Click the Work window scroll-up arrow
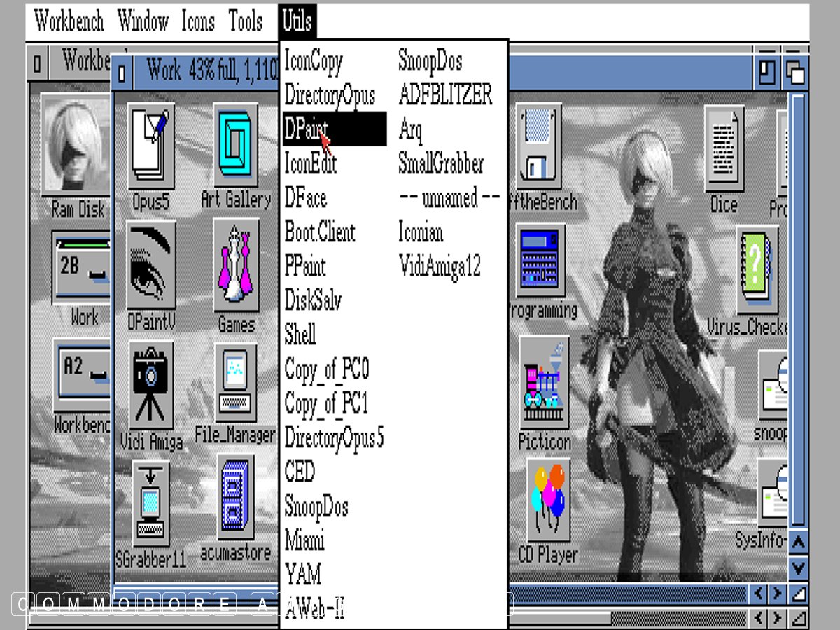This screenshot has width=840, height=630. [799, 541]
